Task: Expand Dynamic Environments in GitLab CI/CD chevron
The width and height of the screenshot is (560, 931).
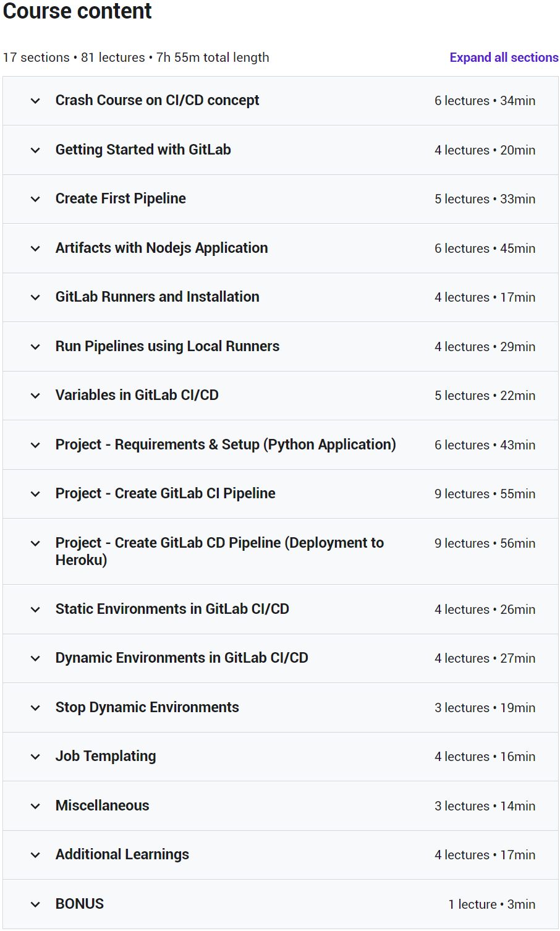Action: (35, 658)
